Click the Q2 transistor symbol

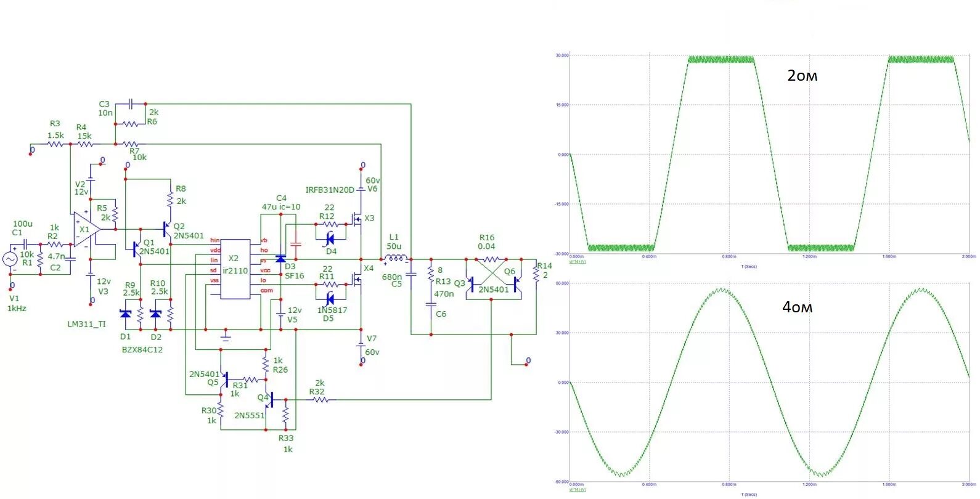(167, 229)
